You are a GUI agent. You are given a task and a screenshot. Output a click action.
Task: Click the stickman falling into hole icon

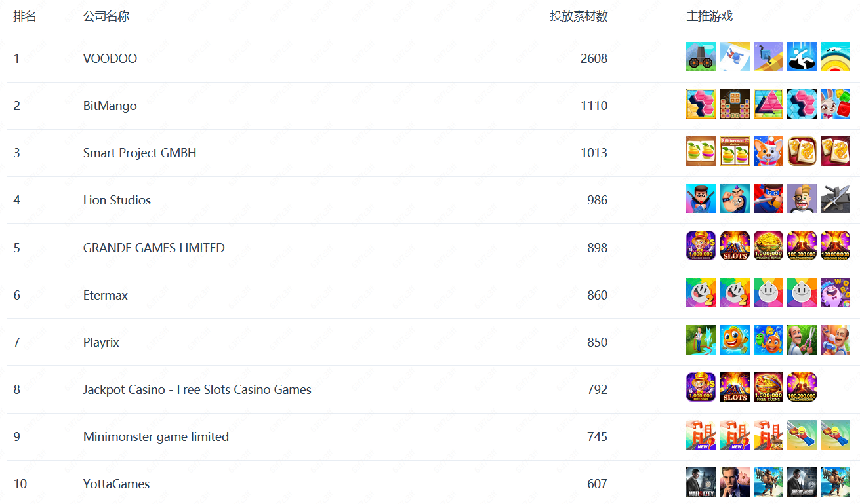pos(802,57)
